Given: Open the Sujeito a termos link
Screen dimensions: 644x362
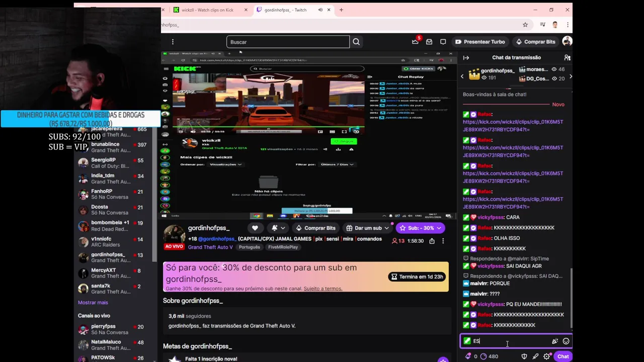Looking at the screenshot, I should [x=323, y=289].
